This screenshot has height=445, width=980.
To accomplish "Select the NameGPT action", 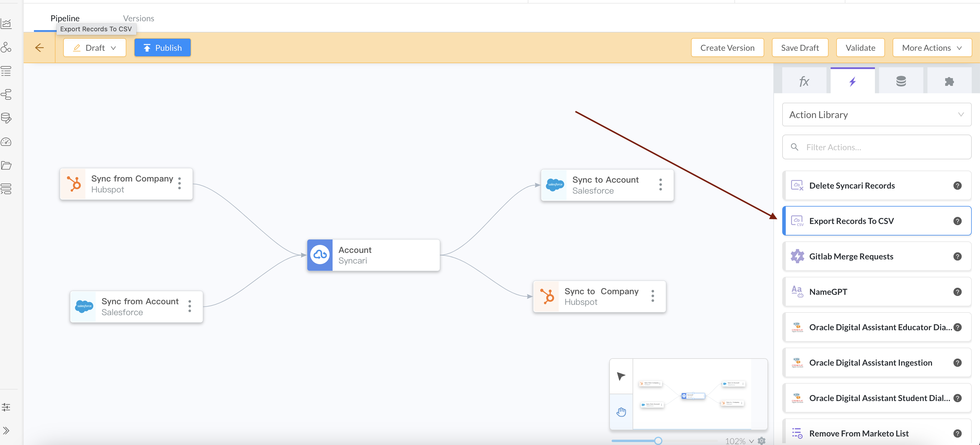I will (876, 292).
